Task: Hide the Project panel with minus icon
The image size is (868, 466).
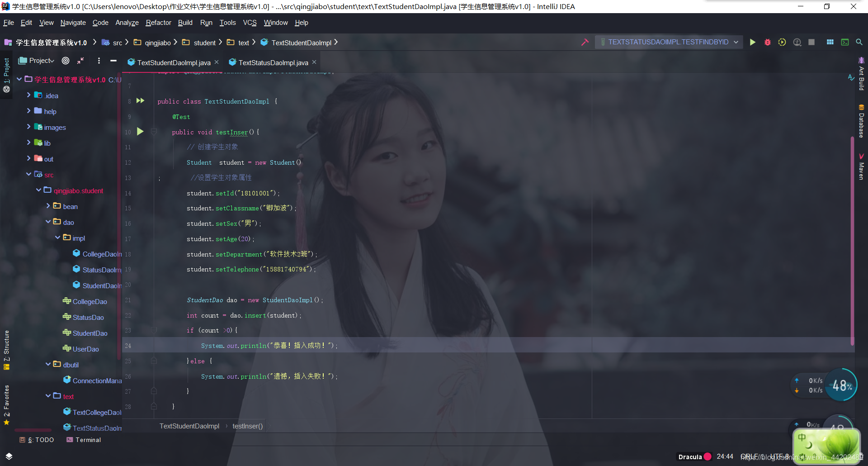Action: coord(113,61)
